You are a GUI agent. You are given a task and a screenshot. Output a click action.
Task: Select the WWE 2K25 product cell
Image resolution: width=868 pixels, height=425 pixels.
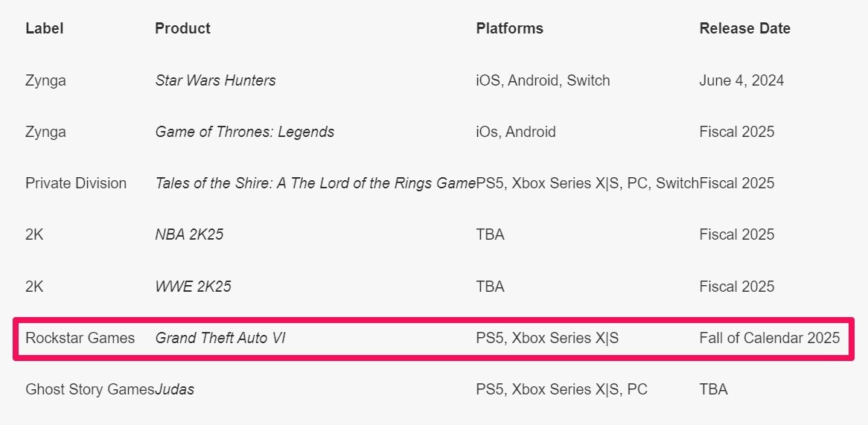[193, 287]
